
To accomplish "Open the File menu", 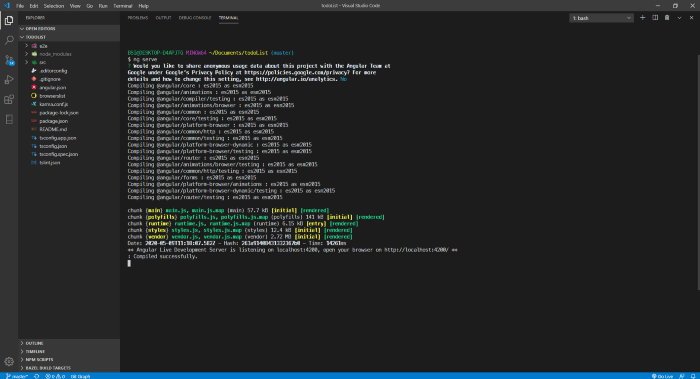I will pos(20,6).
